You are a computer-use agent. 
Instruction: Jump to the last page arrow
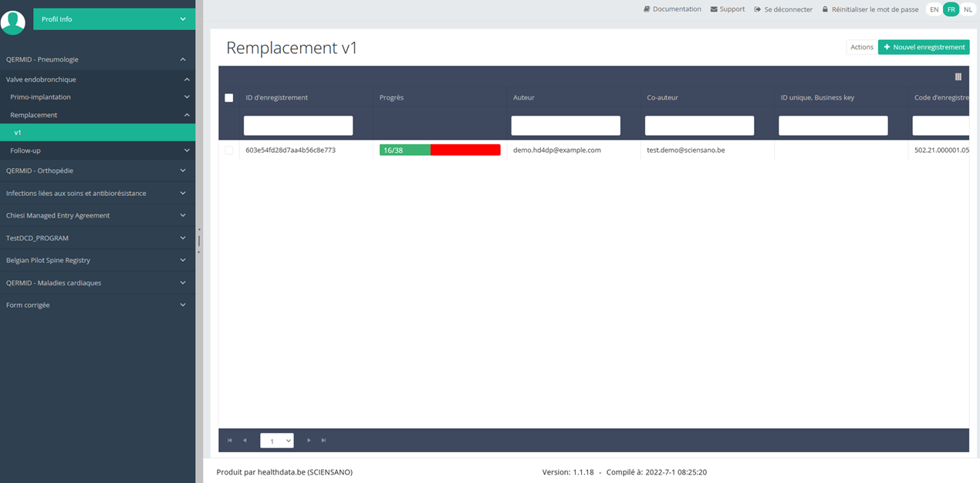323,441
